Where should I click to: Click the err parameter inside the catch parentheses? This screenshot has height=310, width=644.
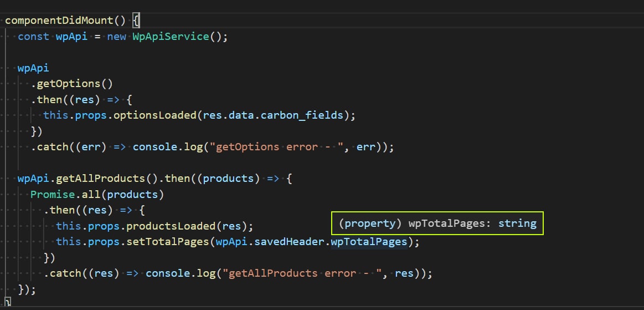point(90,148)
